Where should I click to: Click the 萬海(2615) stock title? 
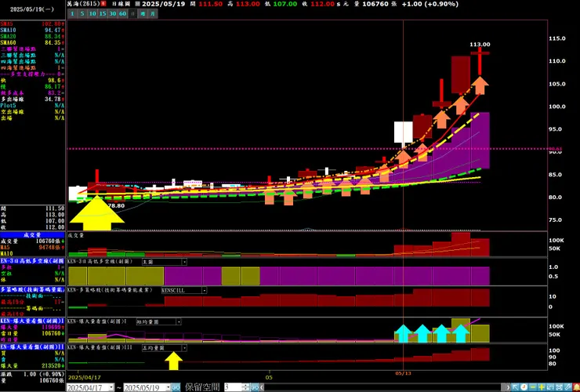(x=83, y=4)
